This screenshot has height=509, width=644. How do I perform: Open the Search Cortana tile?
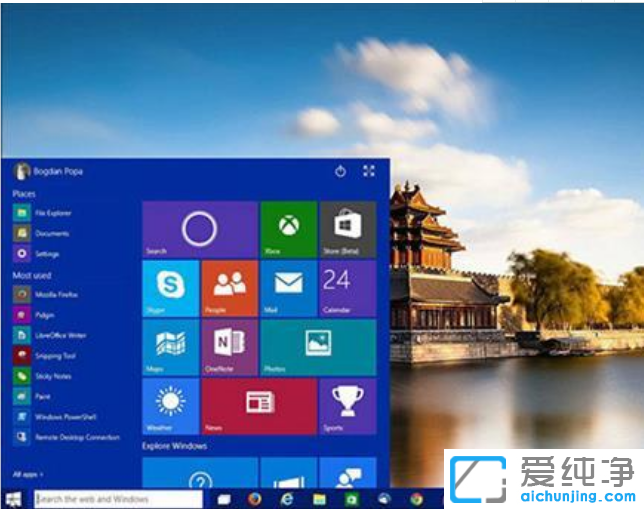pos(200,229)
